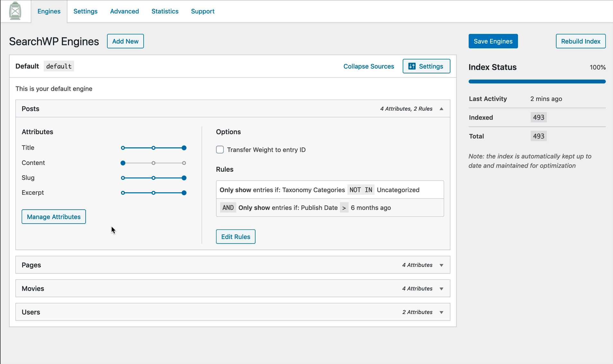This screenshot has width=613, height=364.
Task: Go to the Statistics tab
Action: click(x=165, y=11)
